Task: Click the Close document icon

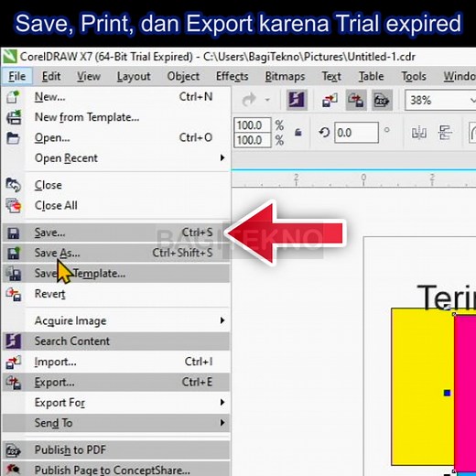Action: tap(13, 185)
